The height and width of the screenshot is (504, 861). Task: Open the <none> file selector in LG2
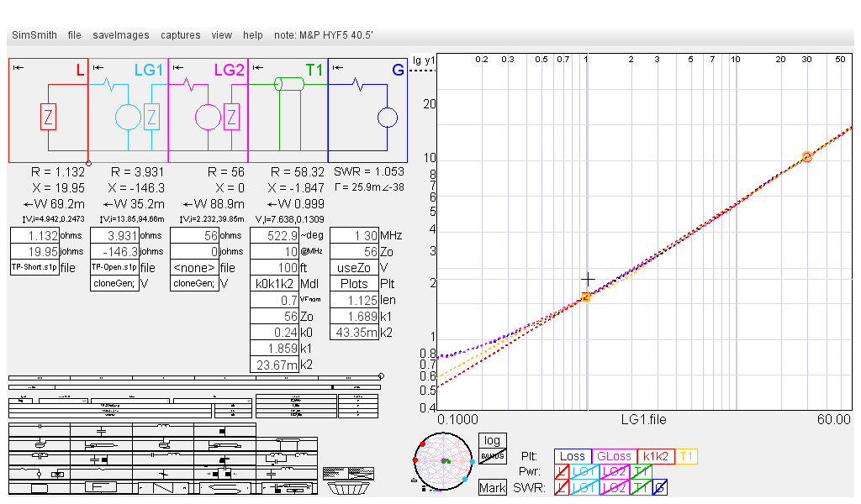pyautogui.click(x=194, y=268)
